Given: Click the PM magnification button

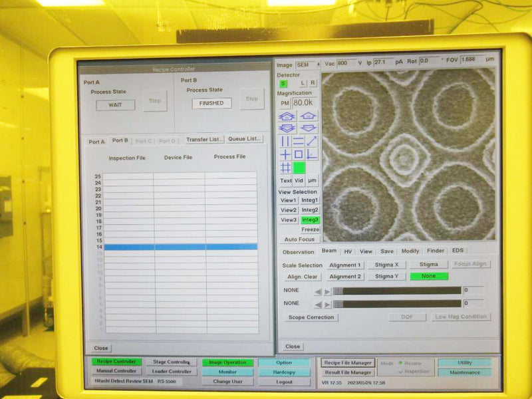Looking at the screenshot, I should coord(285,103).
